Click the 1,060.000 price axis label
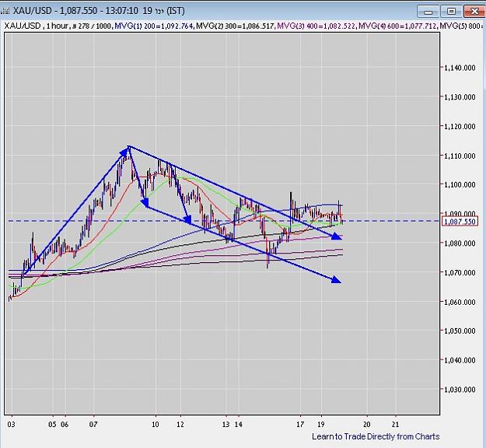The width and height of the screenshot is (486, 448). click(x=460, y=302)
